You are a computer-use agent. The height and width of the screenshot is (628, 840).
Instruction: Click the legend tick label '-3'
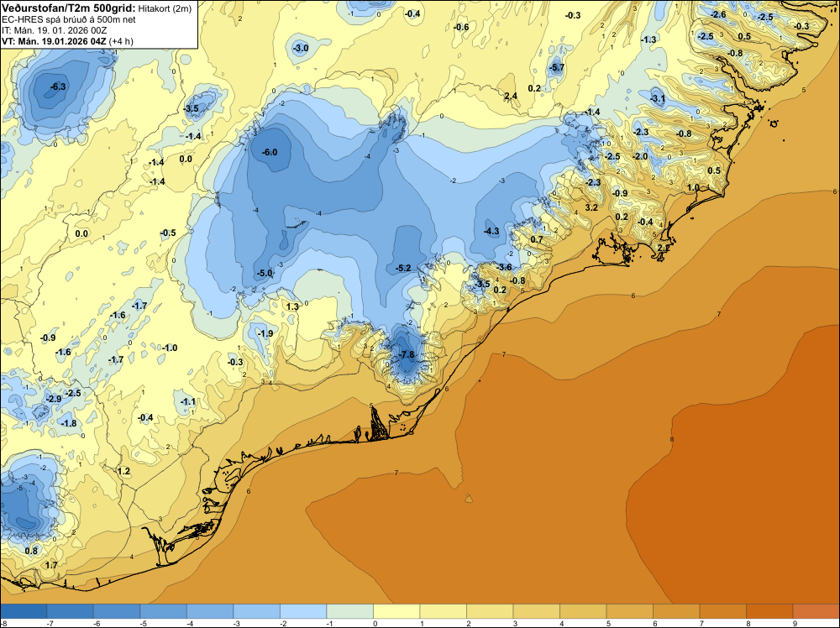(235, 623)
